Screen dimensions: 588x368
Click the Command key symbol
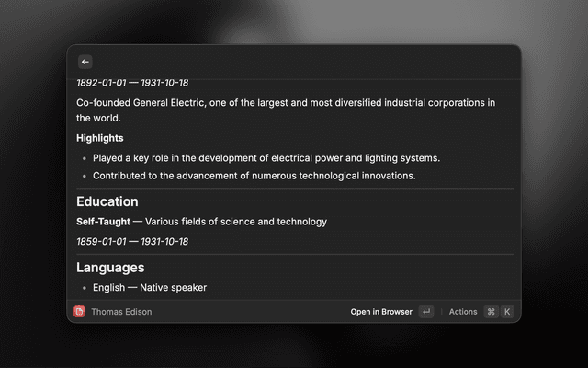pyautogui.click(x=491, y=312)
